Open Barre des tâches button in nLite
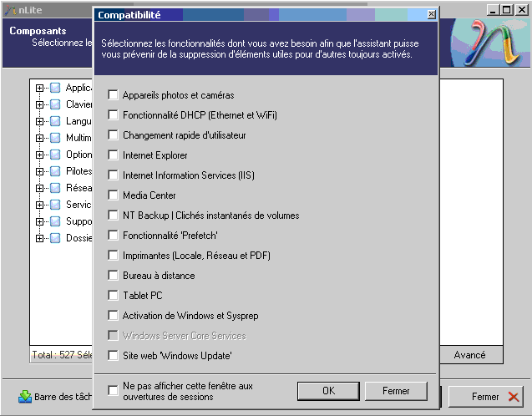Viewport: 532px width, 416px height. [55, 396]
